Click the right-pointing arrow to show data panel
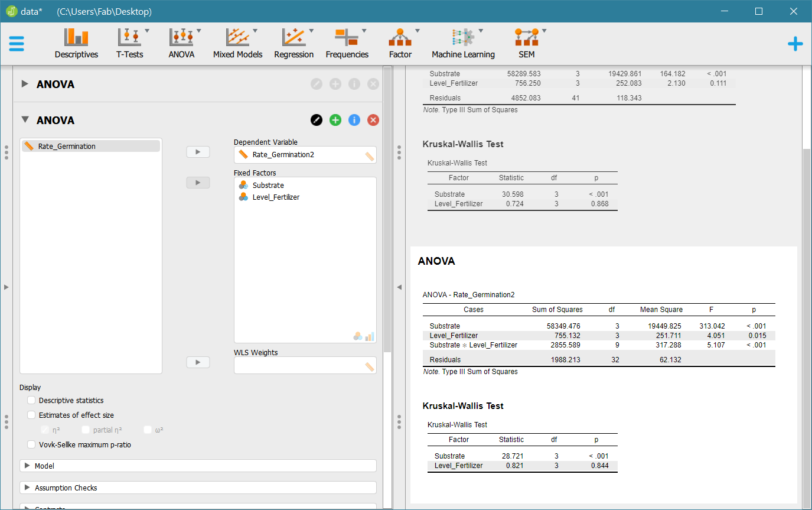 6,287
